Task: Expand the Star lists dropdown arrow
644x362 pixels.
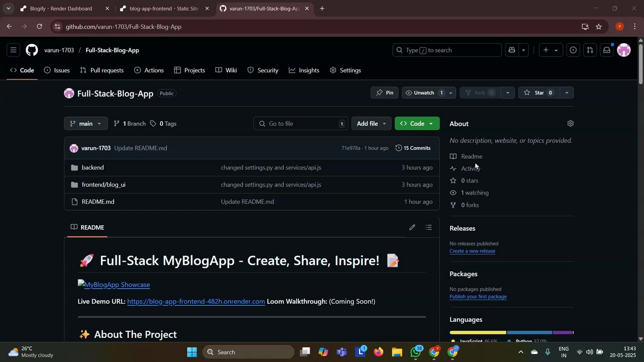Action: coord(567,93)
